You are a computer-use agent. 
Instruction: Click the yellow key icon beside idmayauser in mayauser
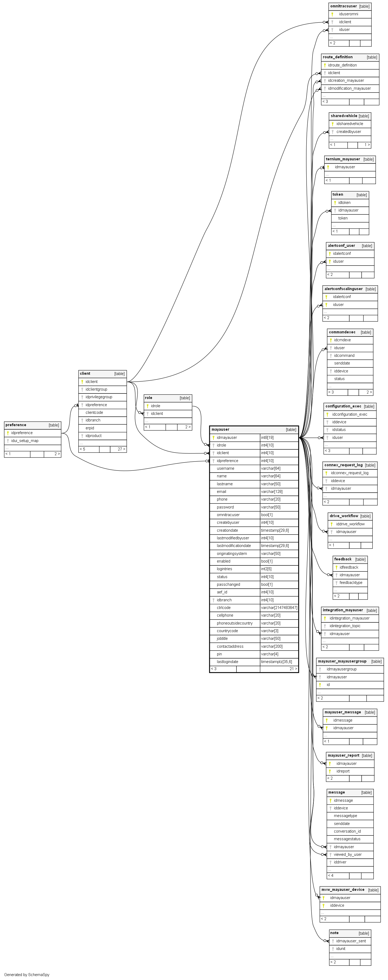[214, 438]
